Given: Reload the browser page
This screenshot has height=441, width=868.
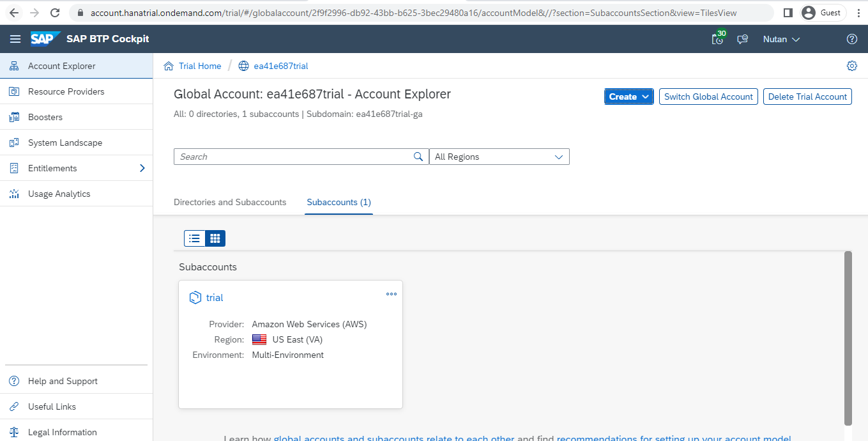Looking at the screenshot, I should click(x=55, y=13).
